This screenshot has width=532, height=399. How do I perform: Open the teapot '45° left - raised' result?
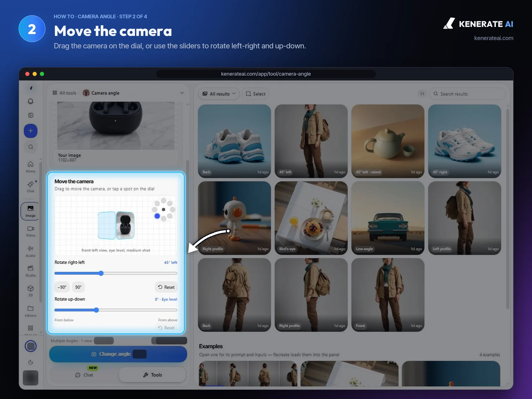388,141
